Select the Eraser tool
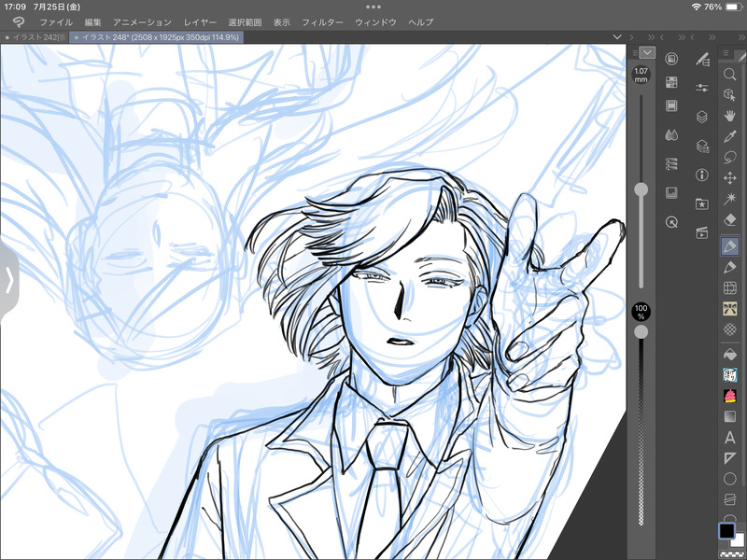 coord(729,219)
